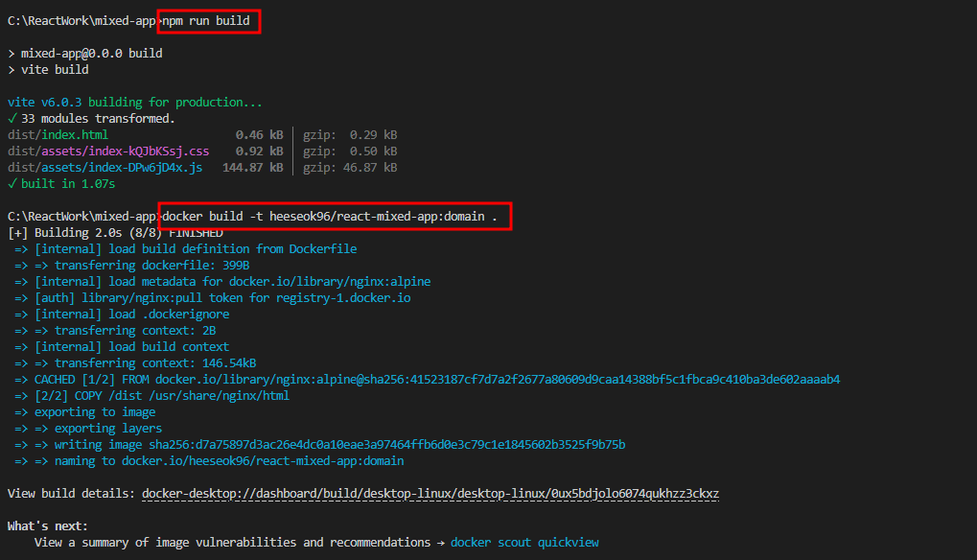
Task: Click 'transferring dockerfile: 399B' line
Action: 132,265
